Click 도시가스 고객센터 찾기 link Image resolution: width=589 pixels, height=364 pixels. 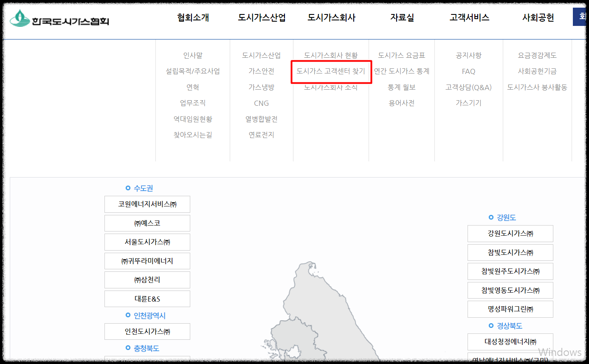[331, 71]
